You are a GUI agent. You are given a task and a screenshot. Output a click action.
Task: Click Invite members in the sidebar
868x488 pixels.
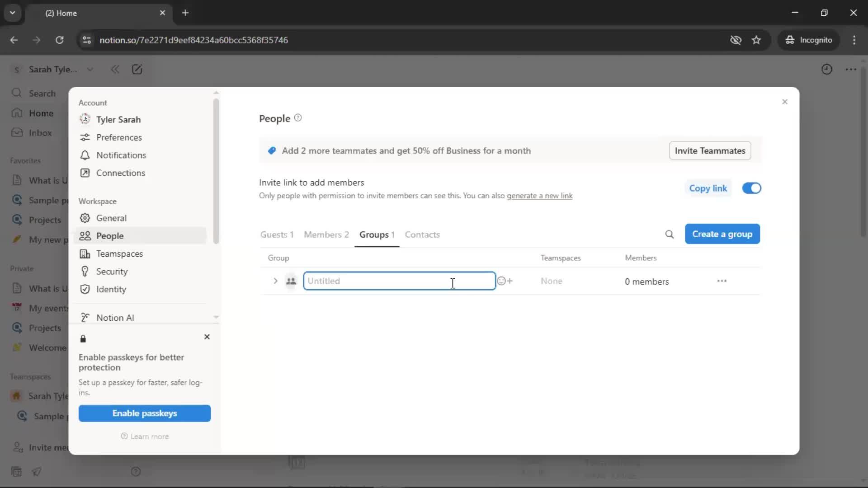click(39, 447)
